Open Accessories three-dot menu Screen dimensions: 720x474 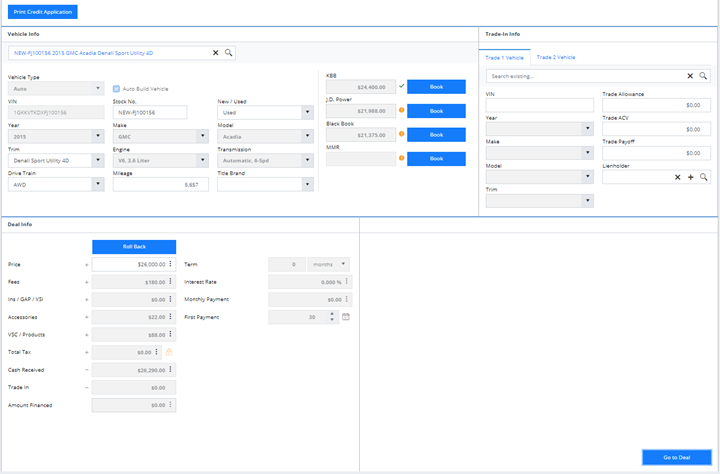click(x=170, y=316)
